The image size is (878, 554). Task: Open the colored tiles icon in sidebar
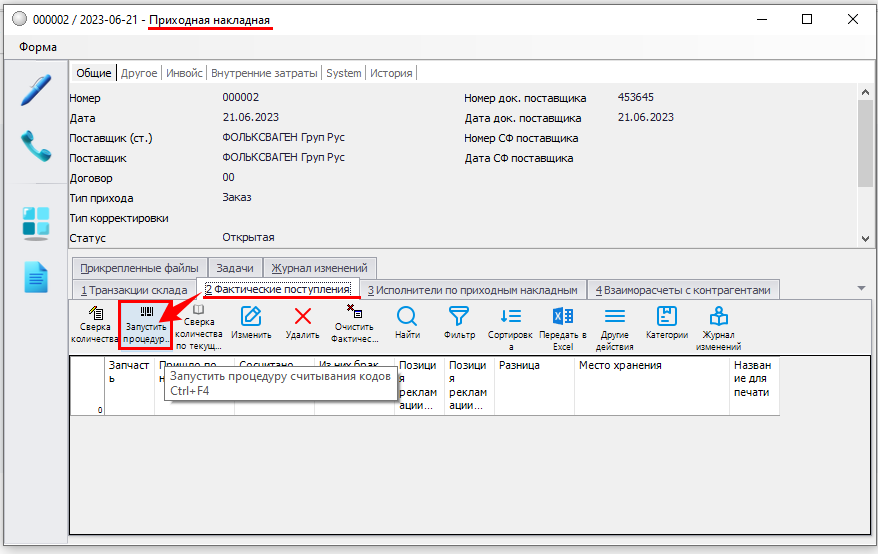tap(35, 222)
